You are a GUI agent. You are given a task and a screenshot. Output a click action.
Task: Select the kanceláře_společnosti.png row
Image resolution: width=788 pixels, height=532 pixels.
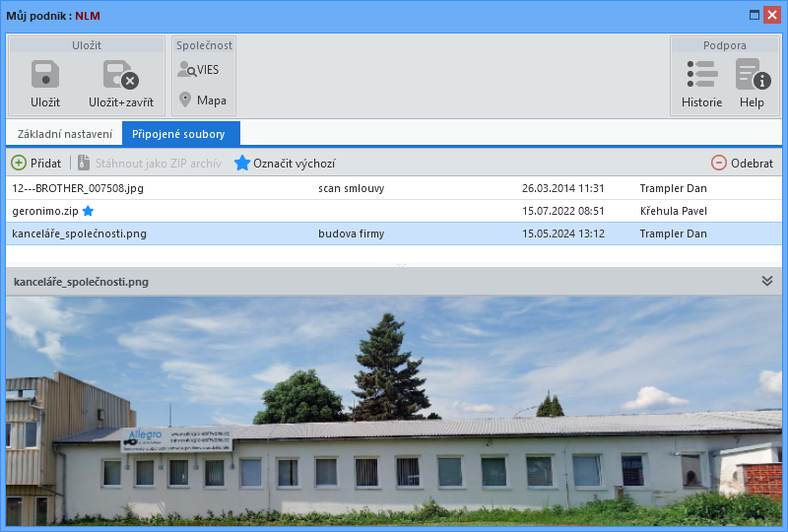pos(394,233)
